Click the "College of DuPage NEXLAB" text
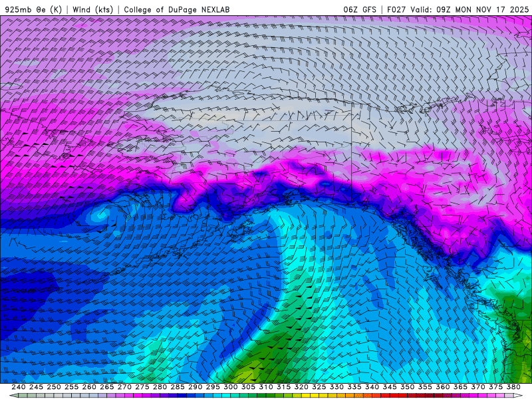The height and width of the screenshot is (399, 532). (x=177, y=9)
